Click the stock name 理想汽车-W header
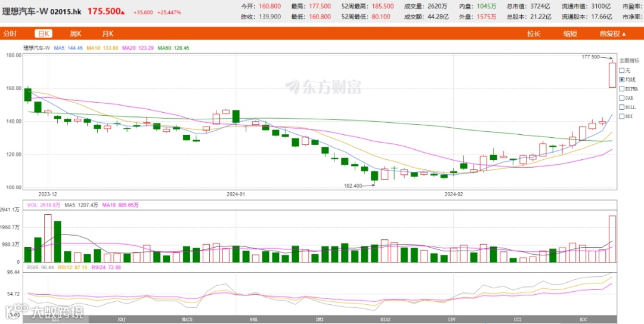This screenshot has height=324, width=644. (25, 11)
